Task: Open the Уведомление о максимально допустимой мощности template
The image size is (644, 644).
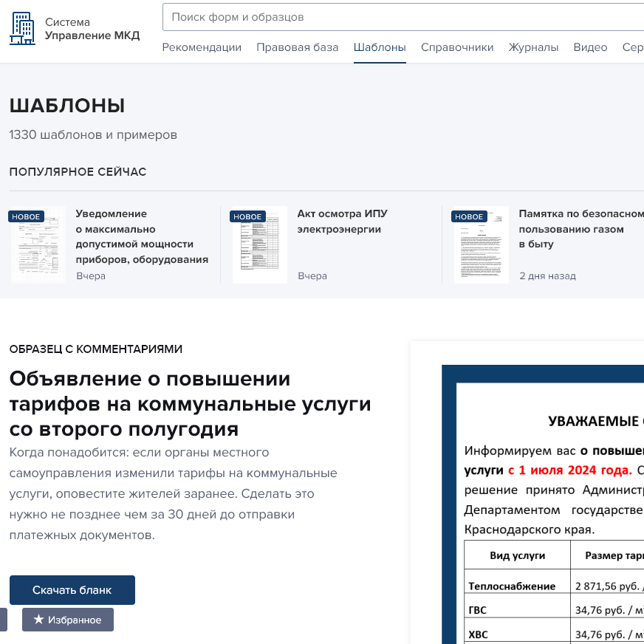Action: click(x=142, y=236)
